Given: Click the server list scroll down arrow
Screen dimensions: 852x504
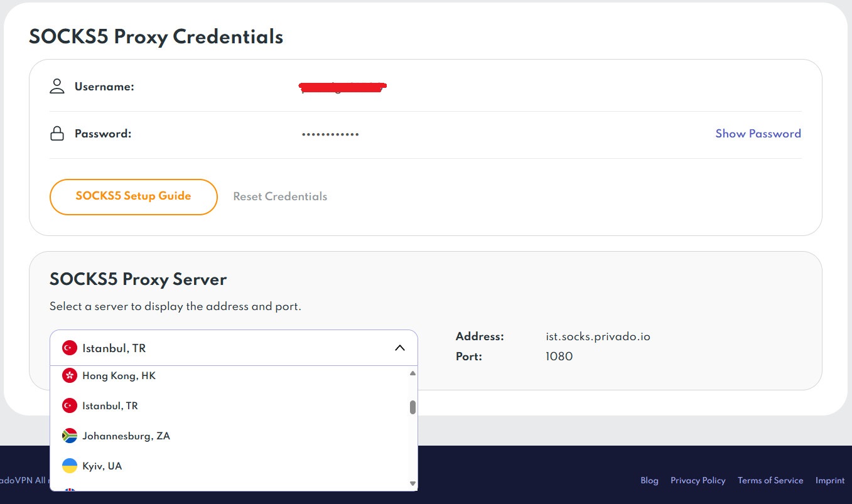Looking at the screenshot, I should [x=413, y=483].
